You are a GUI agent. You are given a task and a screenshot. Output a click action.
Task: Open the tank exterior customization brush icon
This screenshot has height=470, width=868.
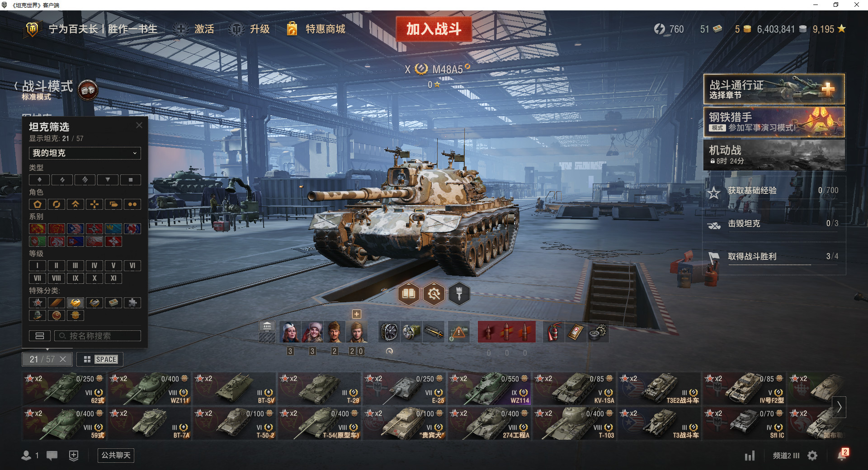tap(459, 294)
